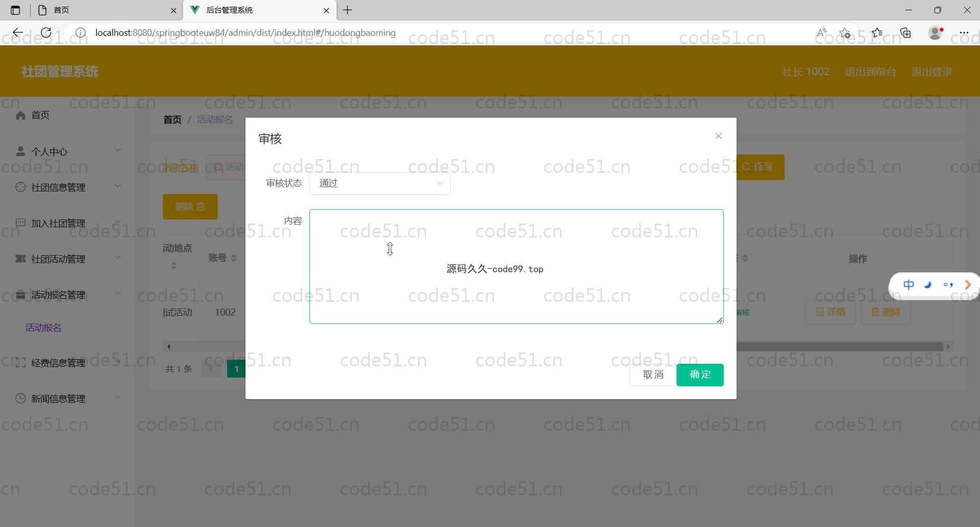Go back with the browser back arrow
Screen dimensions: 980x527
point(18,33)
